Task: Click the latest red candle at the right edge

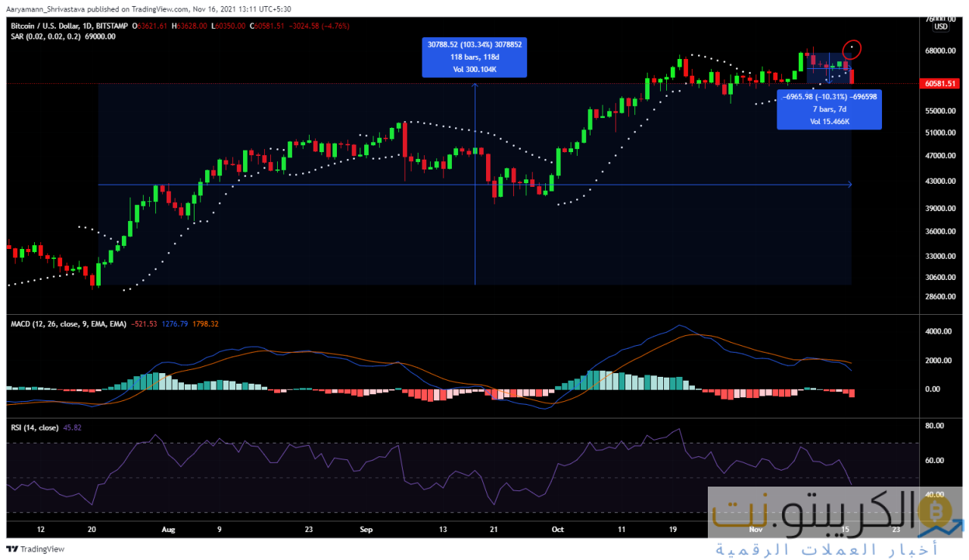Action: coord(852,75)
